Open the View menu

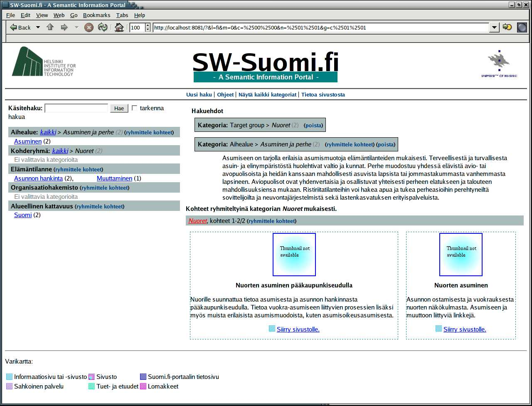click(42, 15)
